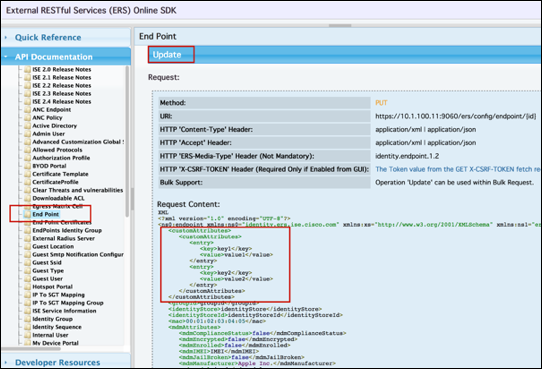
Task: Click folder icon beside Internal User
Action: [x=27, y=335]
